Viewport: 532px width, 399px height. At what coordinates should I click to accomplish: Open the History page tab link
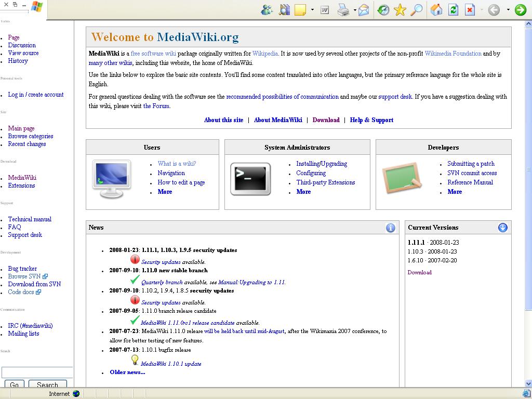pyautogui.click(x=18, y=61)
